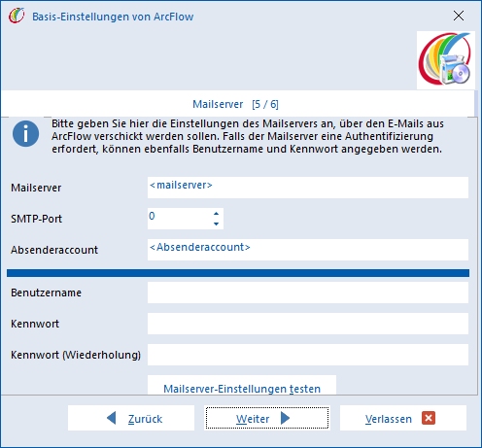Focus the Mailserver input field
The width and height of the screenshot is (482, 448).
tap(308, 188)
